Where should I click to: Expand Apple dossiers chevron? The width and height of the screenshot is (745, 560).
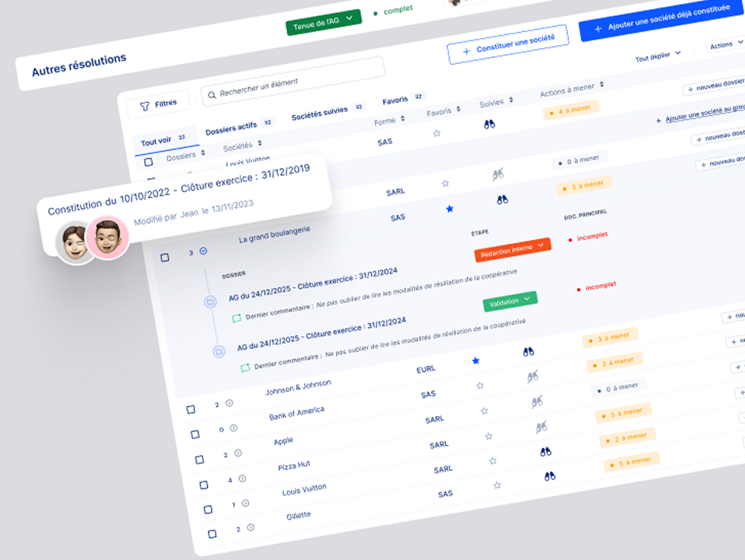[x=238, y=453]
